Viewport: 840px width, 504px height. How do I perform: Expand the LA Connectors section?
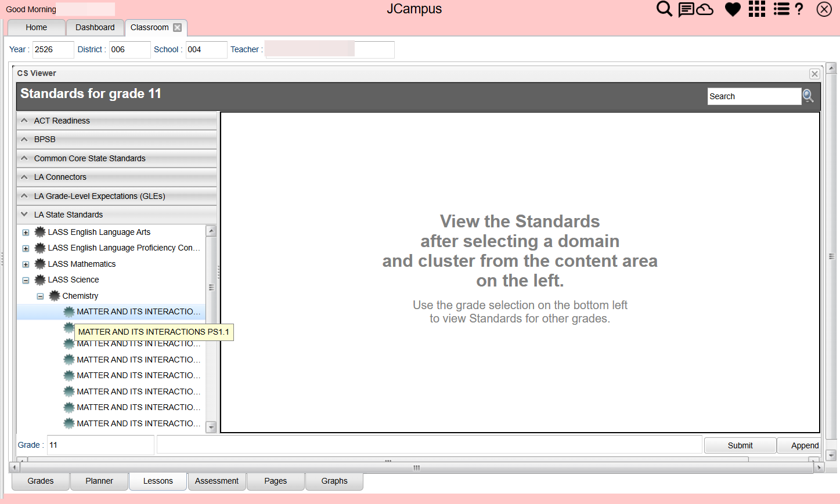click(117, 177)
